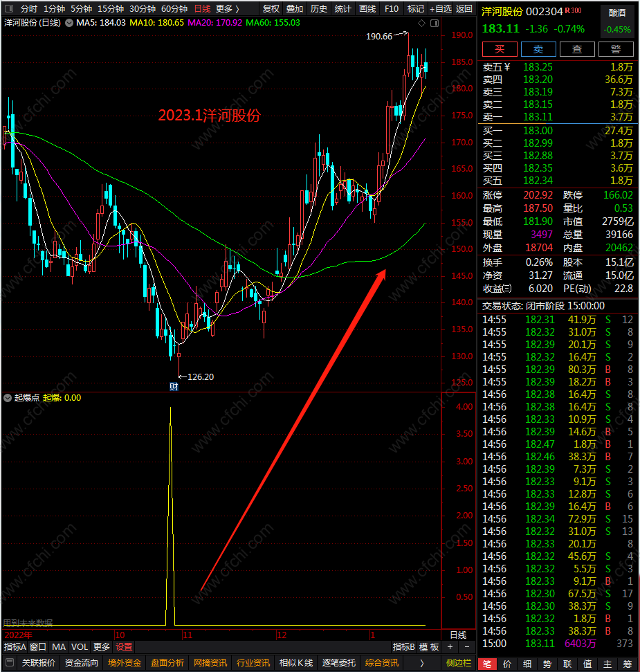
Task: Select 指标A indicator tab
Action: pos(15,646)
